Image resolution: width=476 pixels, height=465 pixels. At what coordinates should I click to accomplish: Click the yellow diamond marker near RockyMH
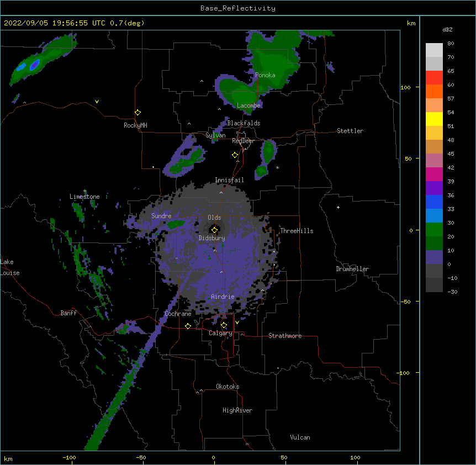[x=138, y=113]
